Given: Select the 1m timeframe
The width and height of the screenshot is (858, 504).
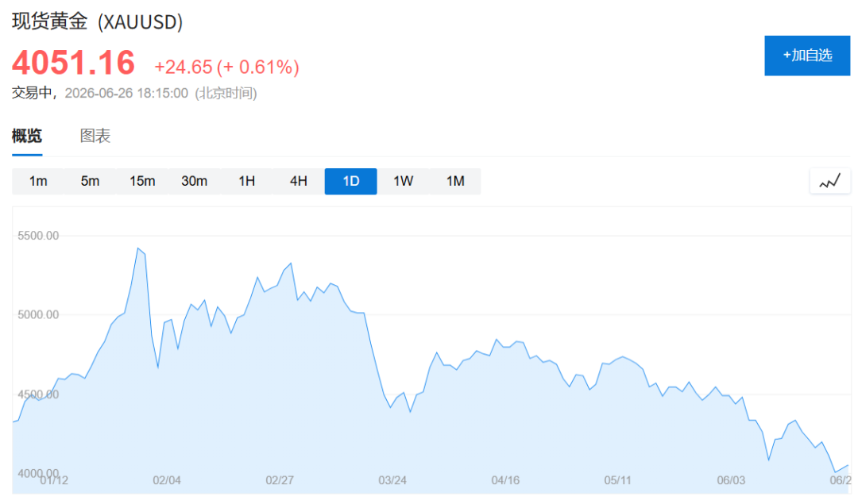Looking at the screenshot, I should pyautogui.click(x=38, y=181).
